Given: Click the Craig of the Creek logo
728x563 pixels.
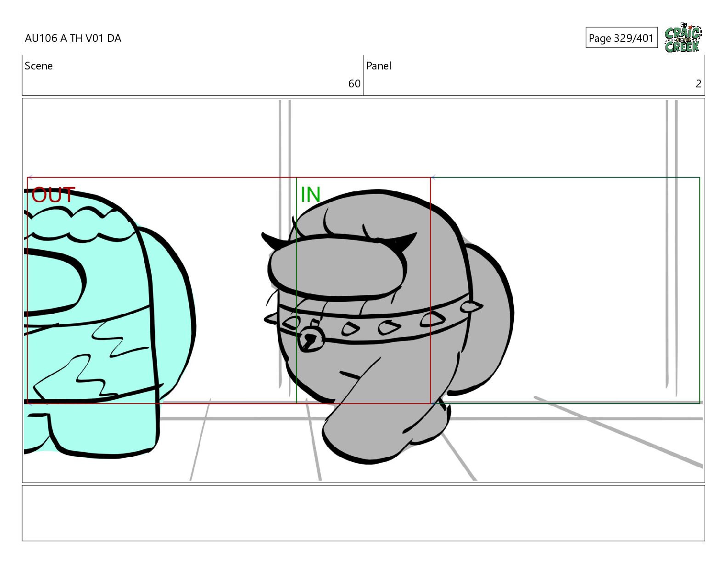Looking at the screenshot, I should coord(683,38).
